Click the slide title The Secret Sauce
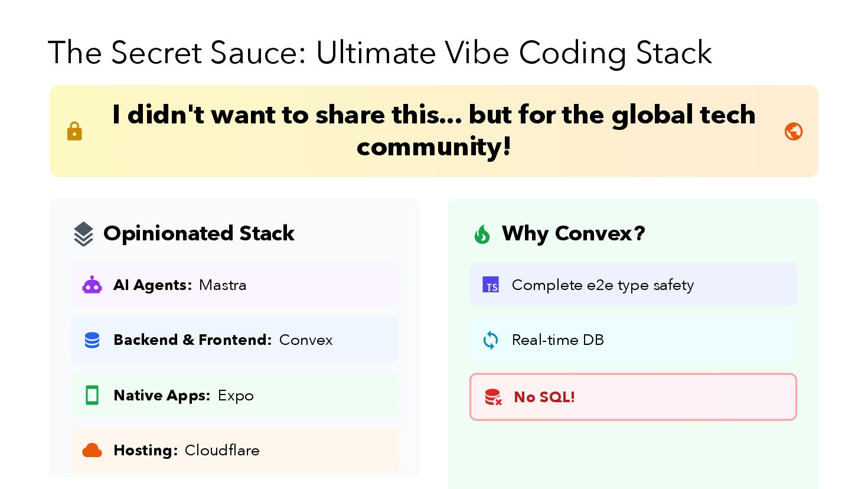The image size is (868, 489). (380, 53)
